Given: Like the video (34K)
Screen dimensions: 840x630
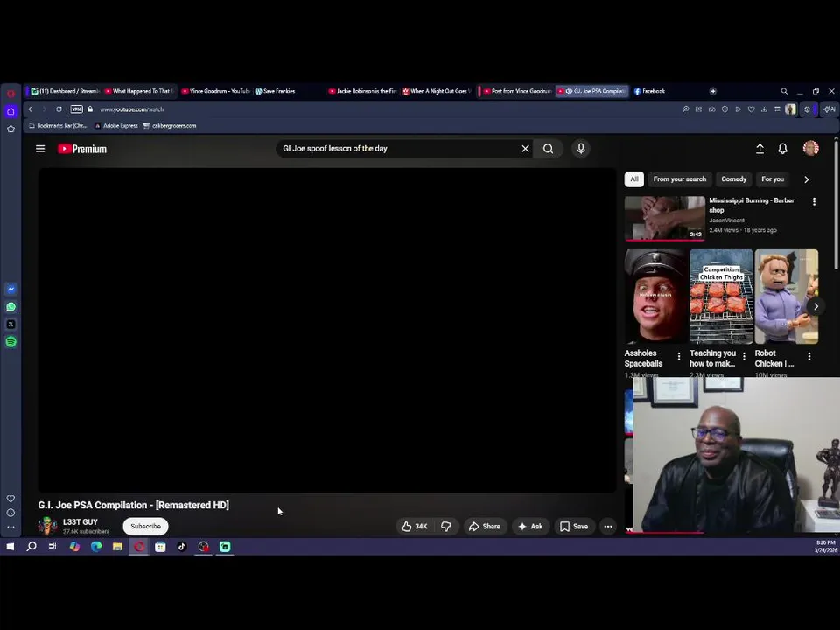Looking at the screenshot, I should pos(415,527).
